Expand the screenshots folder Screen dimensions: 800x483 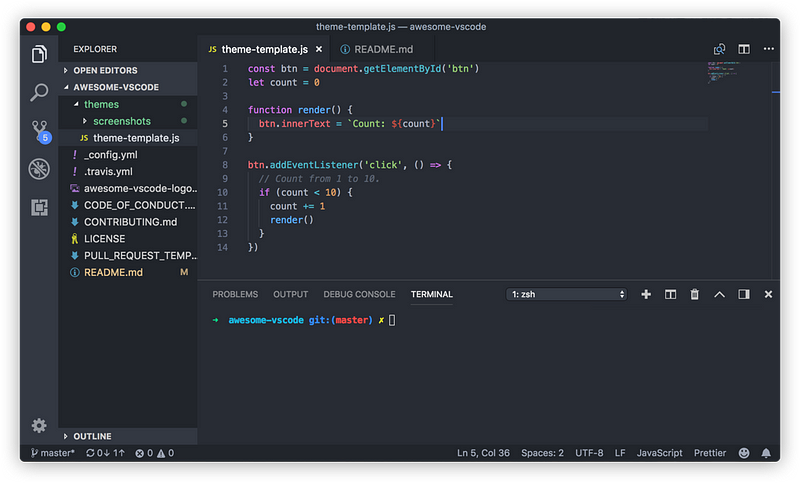pos(121,121)
